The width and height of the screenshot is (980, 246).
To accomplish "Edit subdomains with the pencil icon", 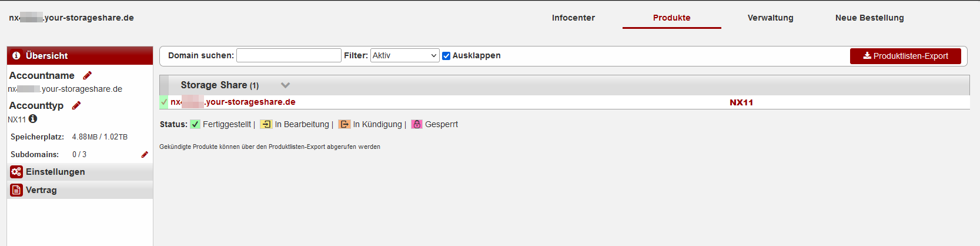I will tap(145, 154).
